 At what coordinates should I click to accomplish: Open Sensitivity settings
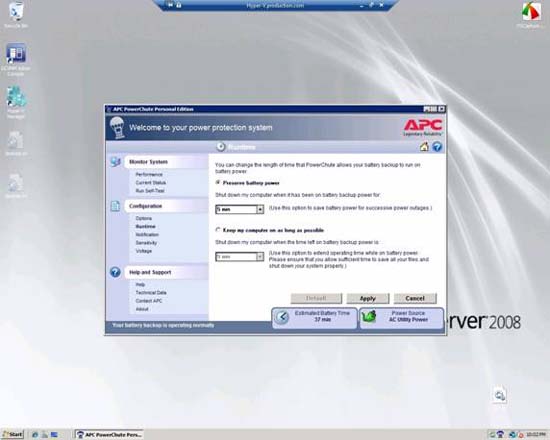[x=146, y=243]
